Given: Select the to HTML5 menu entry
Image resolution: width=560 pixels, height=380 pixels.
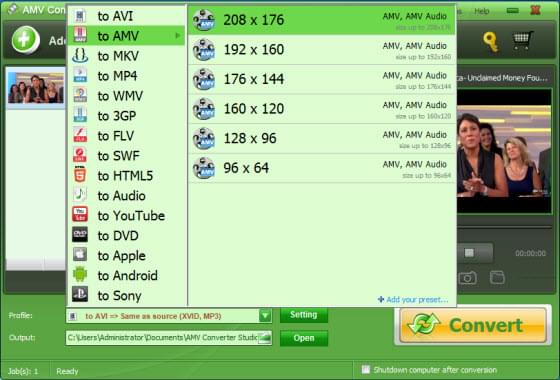Looking at the screenshot, I should pos(126,176).
